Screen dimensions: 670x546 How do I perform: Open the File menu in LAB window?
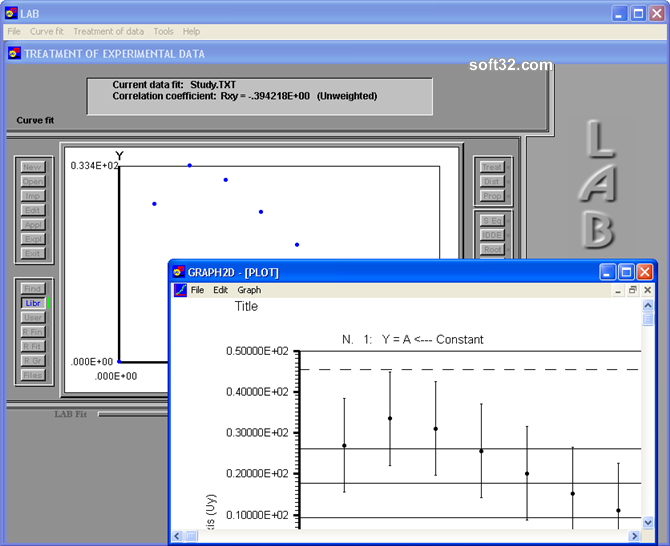(x=14, y=32)
